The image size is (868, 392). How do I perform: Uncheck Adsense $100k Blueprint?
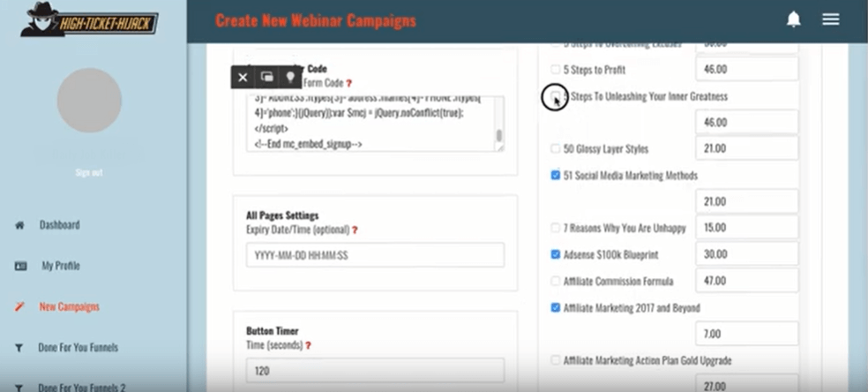pos(555,254)
